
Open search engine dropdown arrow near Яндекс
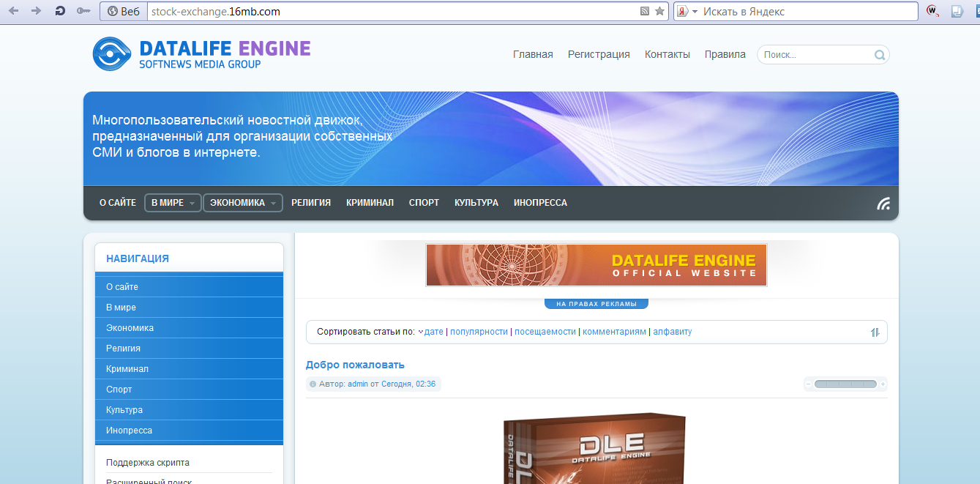695,12
